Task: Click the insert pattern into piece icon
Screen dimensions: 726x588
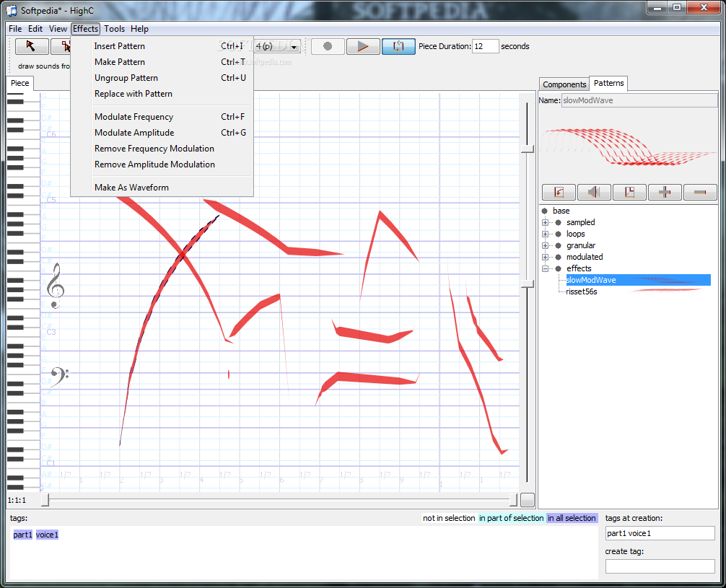Action: pos(559,192)
